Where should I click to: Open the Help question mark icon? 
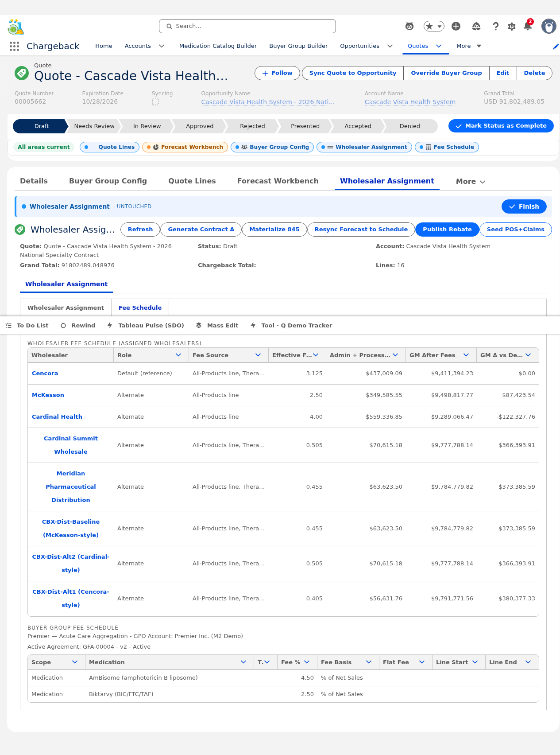tap(496, 26)
